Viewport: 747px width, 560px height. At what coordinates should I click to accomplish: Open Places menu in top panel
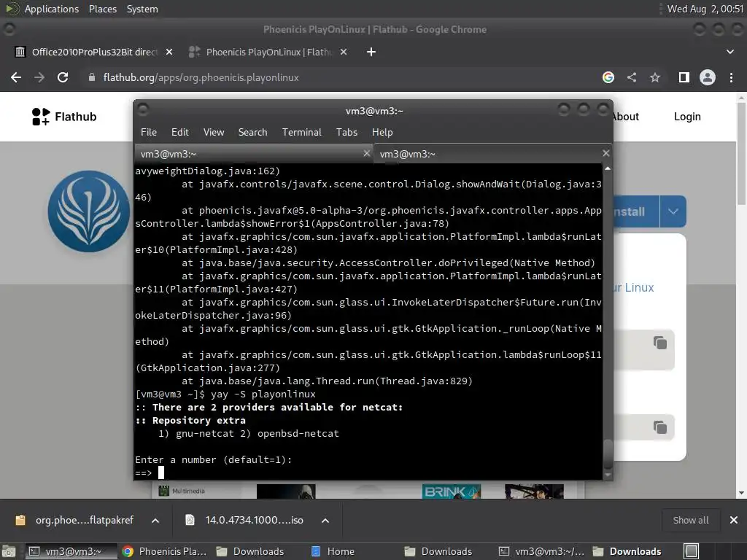(102, 9)
